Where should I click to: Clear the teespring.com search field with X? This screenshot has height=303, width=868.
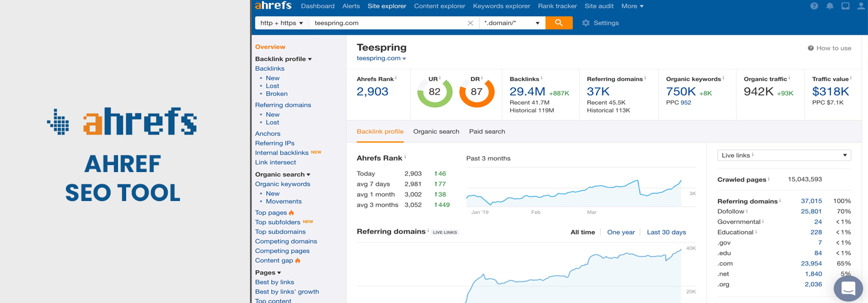[x=470, y=23]
